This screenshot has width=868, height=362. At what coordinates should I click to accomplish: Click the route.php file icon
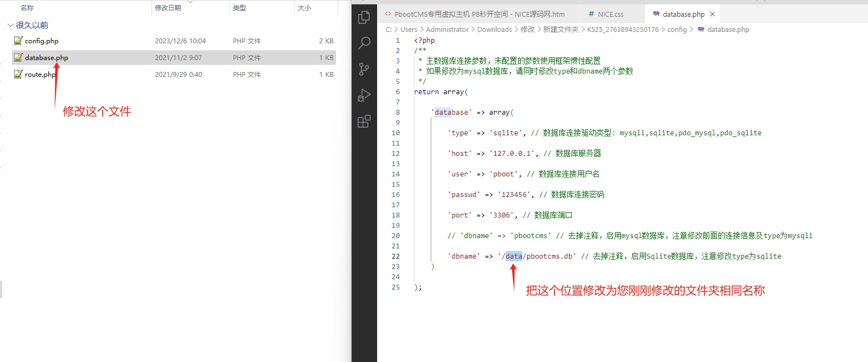[x=18, y=74]
